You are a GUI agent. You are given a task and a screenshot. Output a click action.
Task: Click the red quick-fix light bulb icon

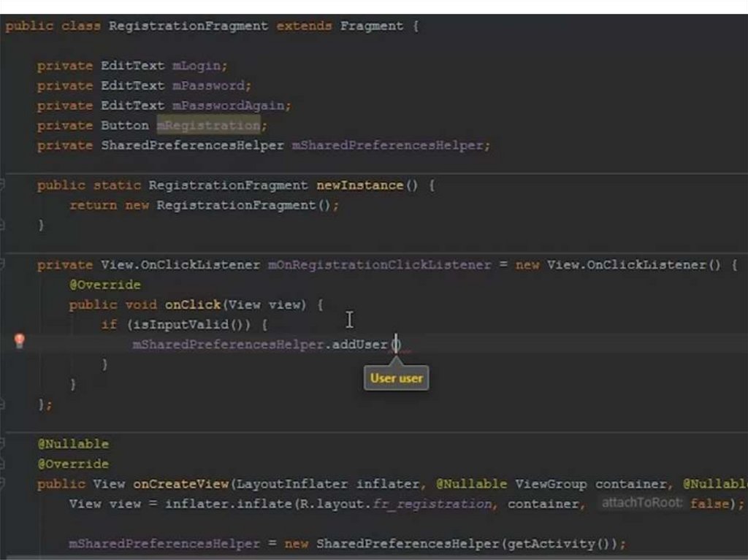point(20,341)
